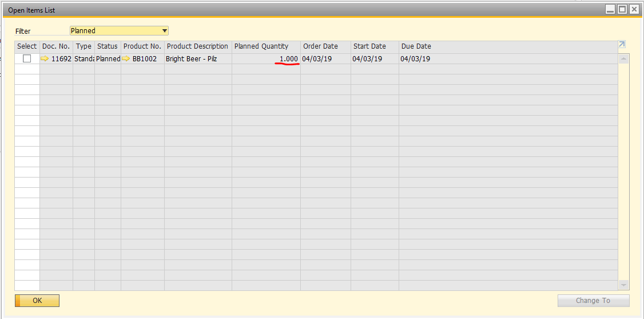
Task: Tick the Select checkbox for document 11692
Action: 27,59
